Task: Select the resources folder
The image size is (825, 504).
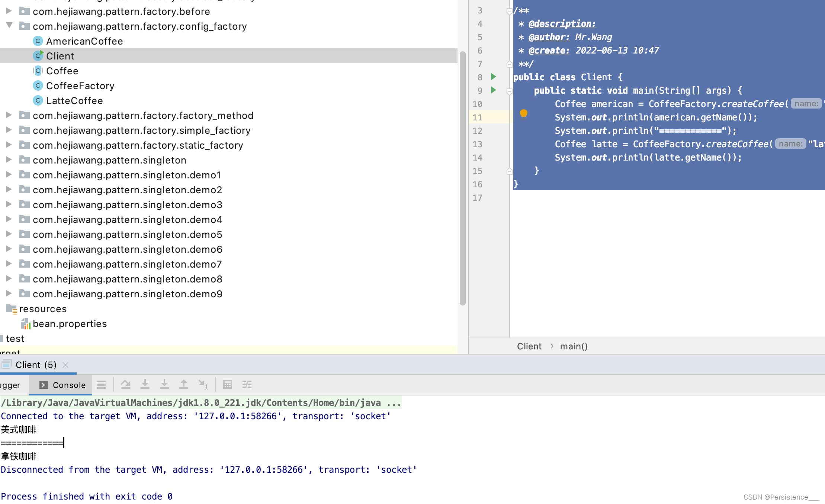Action: tap(43, 309)
